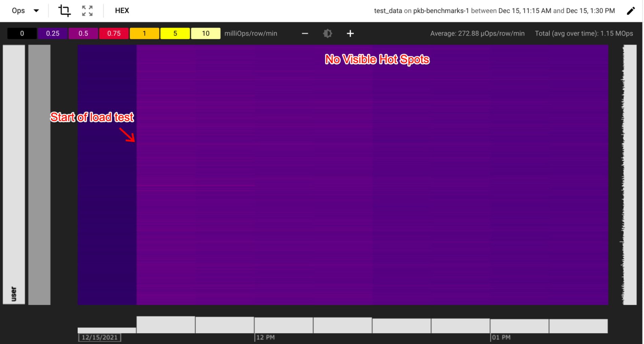Click the red 0.75 legend swatch
The height and width of the screenshot is (344, 644).
(114, 34)
